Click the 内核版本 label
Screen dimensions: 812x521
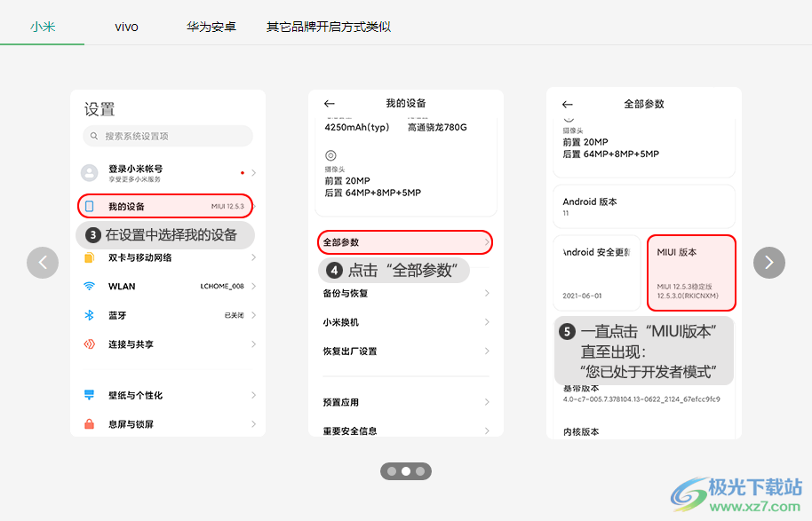pyautogui.click(x=581, y=431)
